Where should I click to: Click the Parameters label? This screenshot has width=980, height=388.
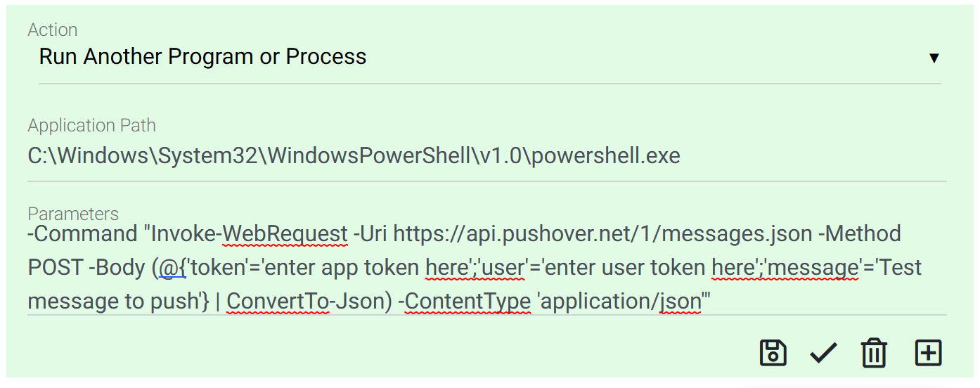coord(73,214)
